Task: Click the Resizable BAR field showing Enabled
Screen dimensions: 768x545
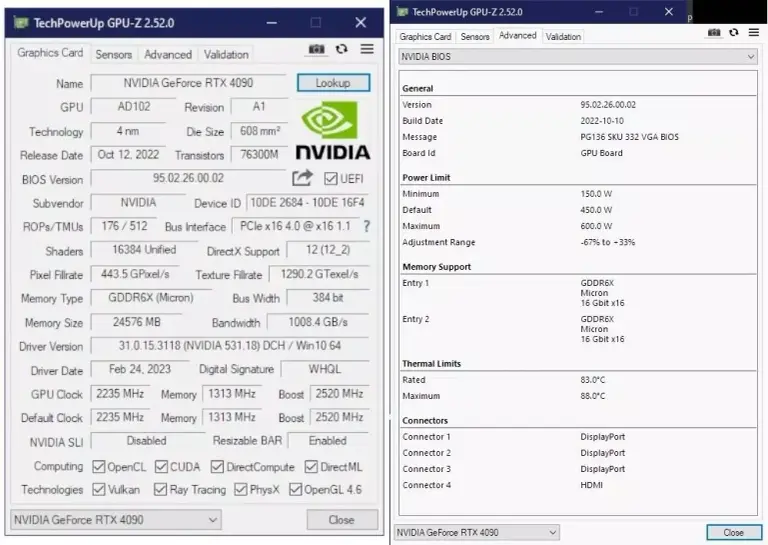Action: click(328, 441)
